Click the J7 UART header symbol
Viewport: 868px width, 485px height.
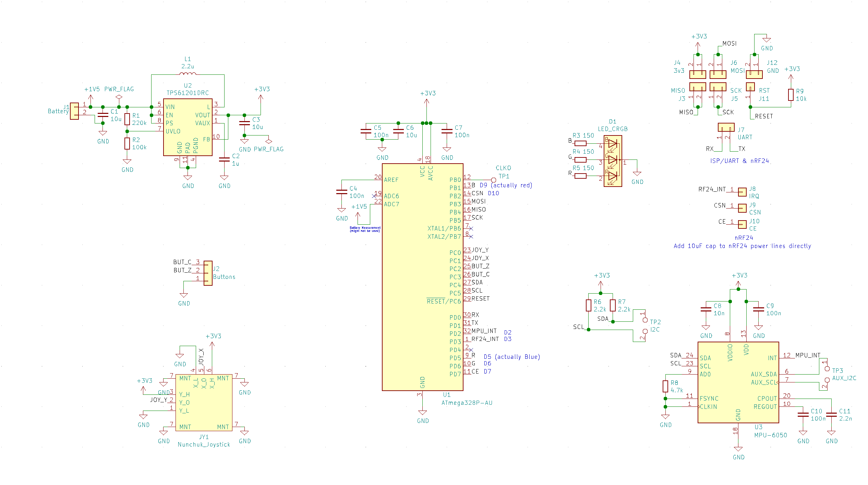(x=726, y=128)
